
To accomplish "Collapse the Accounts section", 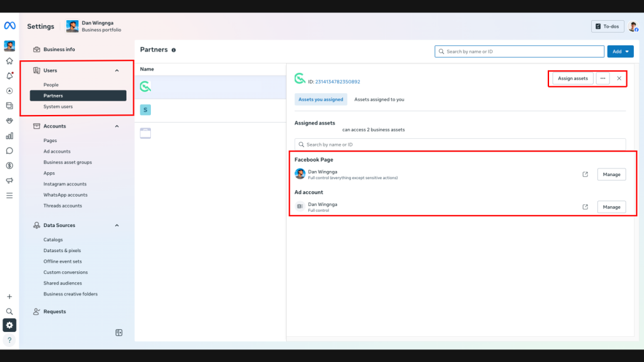I will [116, 126].
